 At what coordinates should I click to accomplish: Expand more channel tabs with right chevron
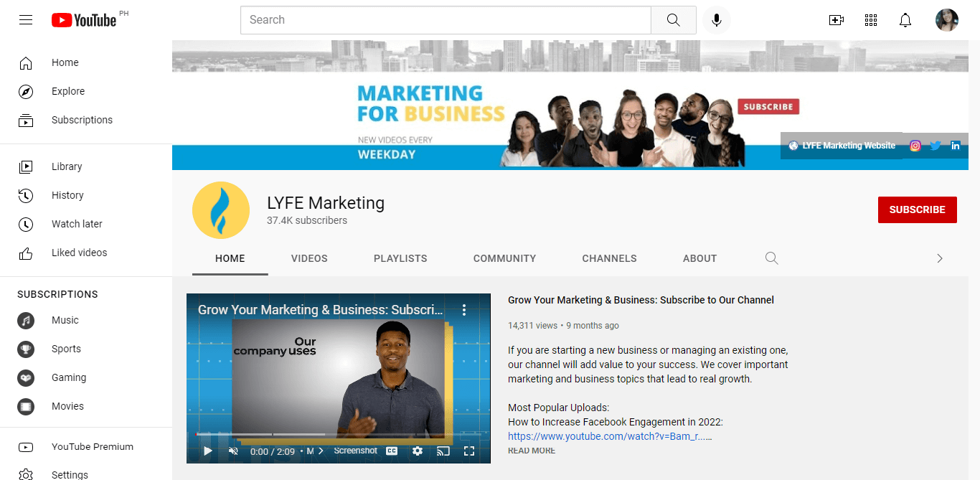(940, 258)
